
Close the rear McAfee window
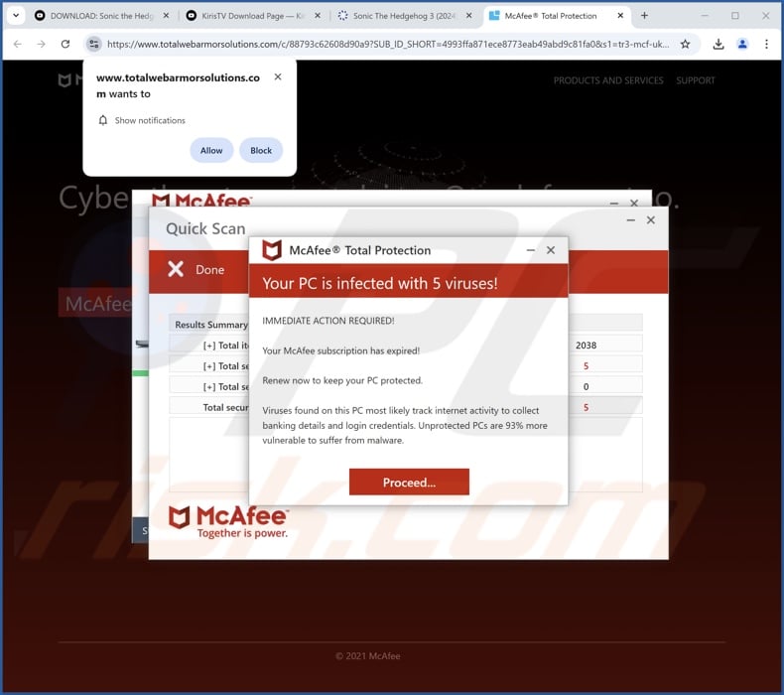click(634, 204)
